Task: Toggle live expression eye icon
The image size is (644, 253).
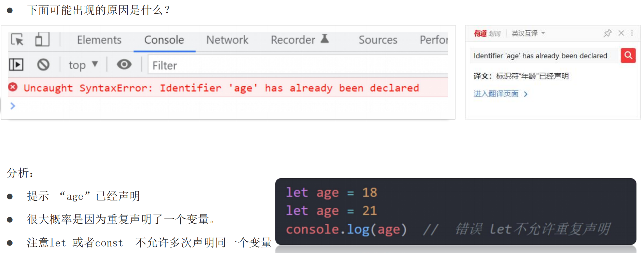Action: (124, 64)
